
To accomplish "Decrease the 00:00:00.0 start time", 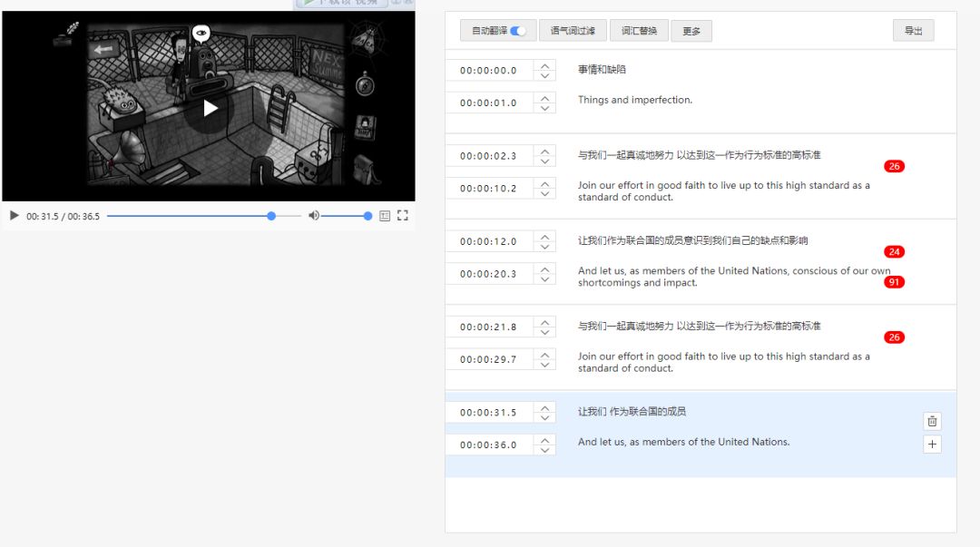I will [545, 75].
